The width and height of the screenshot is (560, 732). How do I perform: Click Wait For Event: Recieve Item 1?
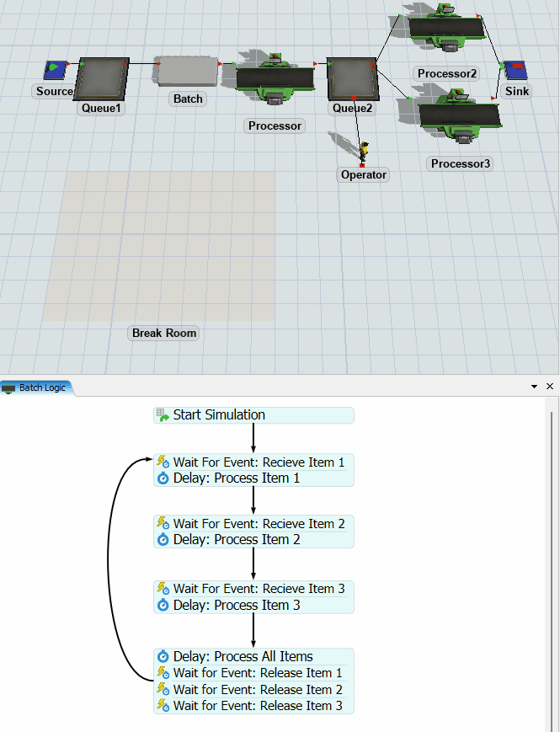coord(253,462)
